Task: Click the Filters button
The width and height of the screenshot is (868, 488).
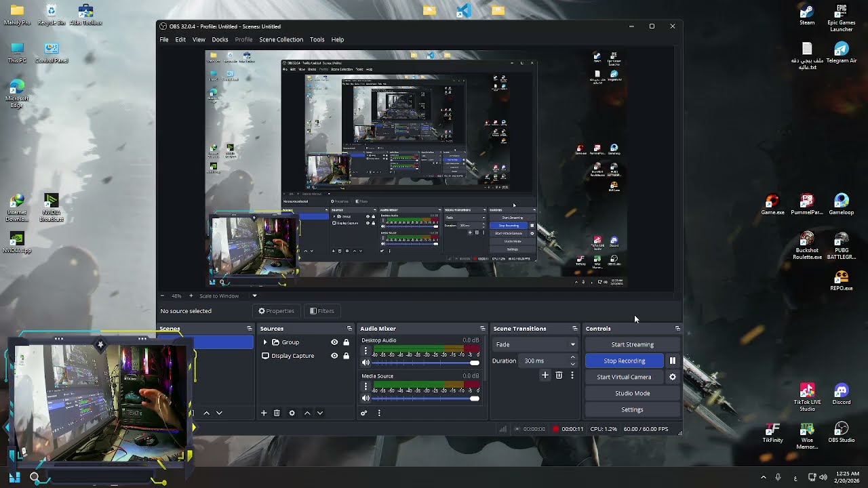Action: click(322, 311)
